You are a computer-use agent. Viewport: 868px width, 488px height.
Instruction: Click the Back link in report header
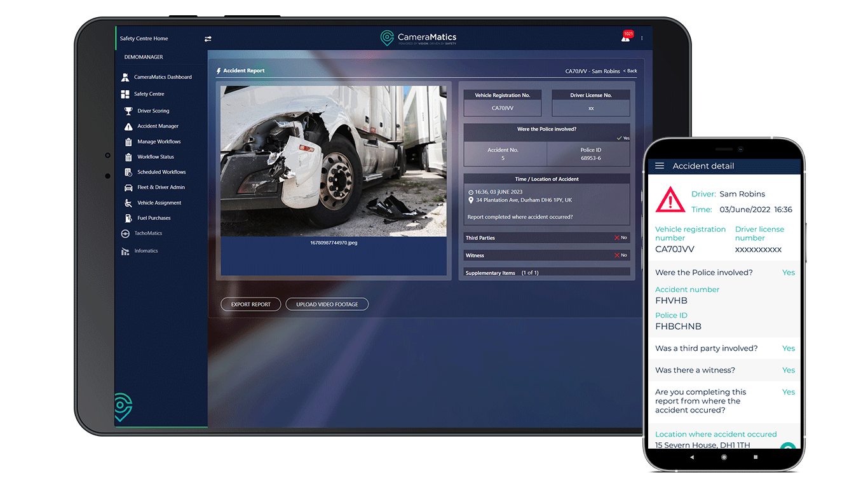tap(630, 71)
